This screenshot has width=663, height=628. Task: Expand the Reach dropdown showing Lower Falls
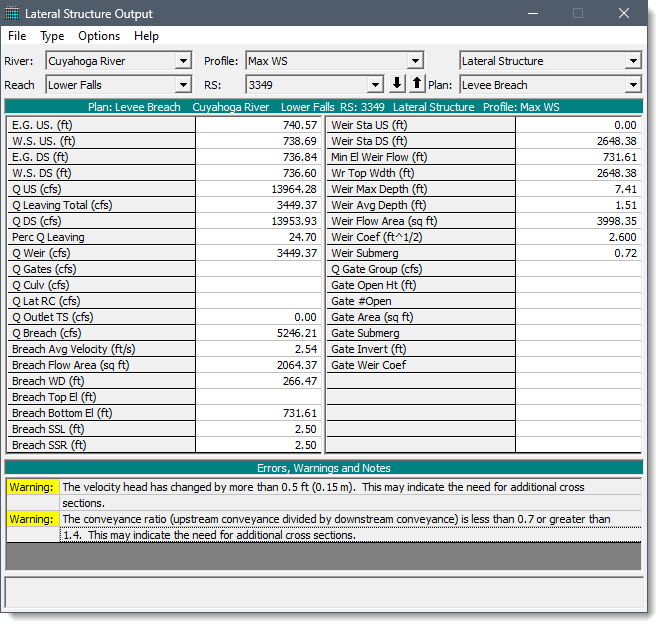183,85
